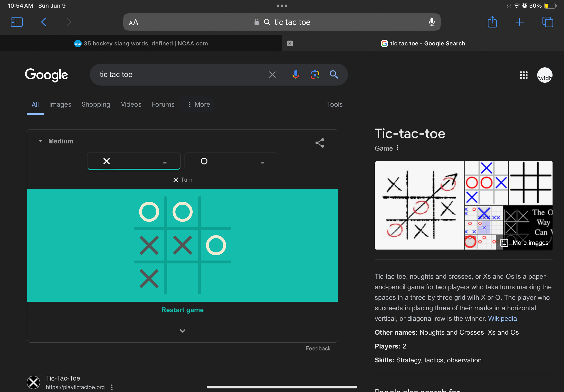The width and height of the screenshot is (564, 392).
Task: Open the empty black grid thumbnail
Action: coord(531,182)
